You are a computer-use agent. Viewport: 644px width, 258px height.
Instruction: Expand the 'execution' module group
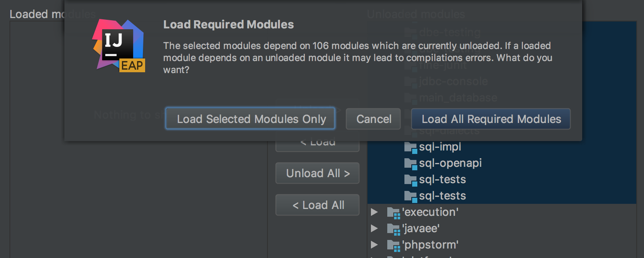[x=374, y=212]
